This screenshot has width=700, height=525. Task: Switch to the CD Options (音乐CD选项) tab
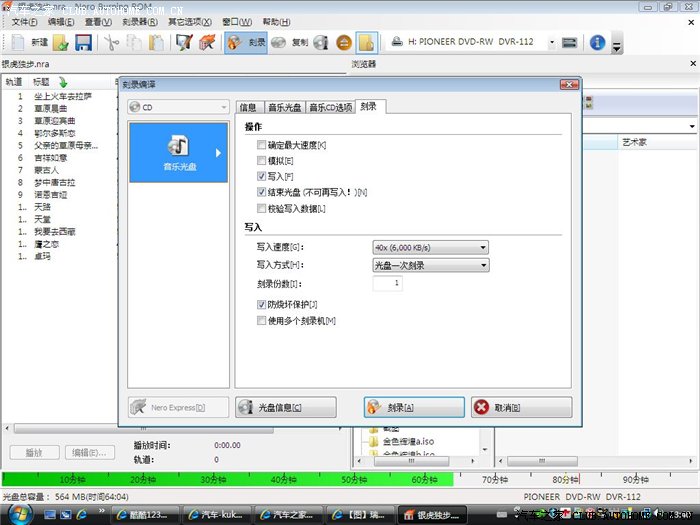tap(330, 107)
